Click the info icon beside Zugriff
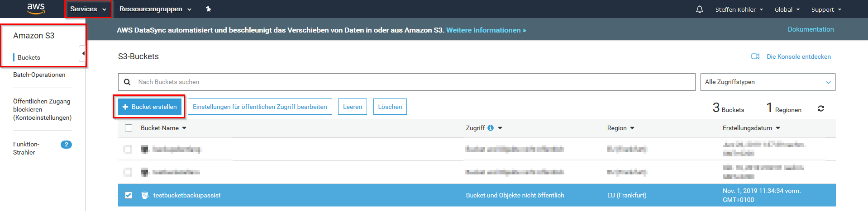Viewport: 868px width, 211px height. pyautogui.click(x=491, y=128)
